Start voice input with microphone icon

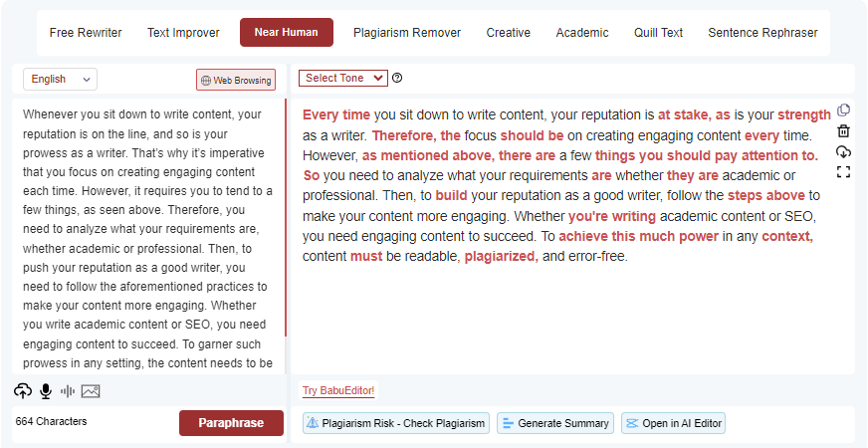coord(45,390)
